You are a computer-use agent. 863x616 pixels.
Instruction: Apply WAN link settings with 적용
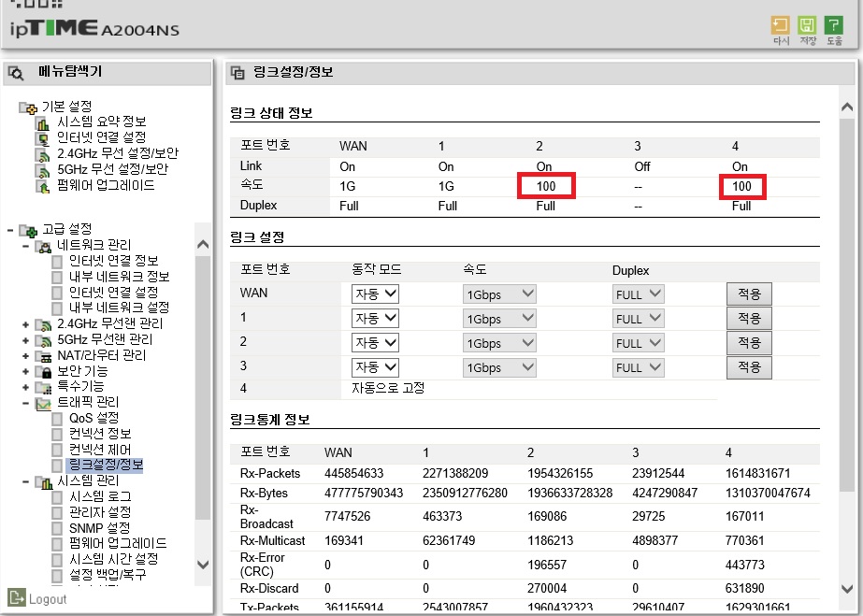[x=749, y=294]
